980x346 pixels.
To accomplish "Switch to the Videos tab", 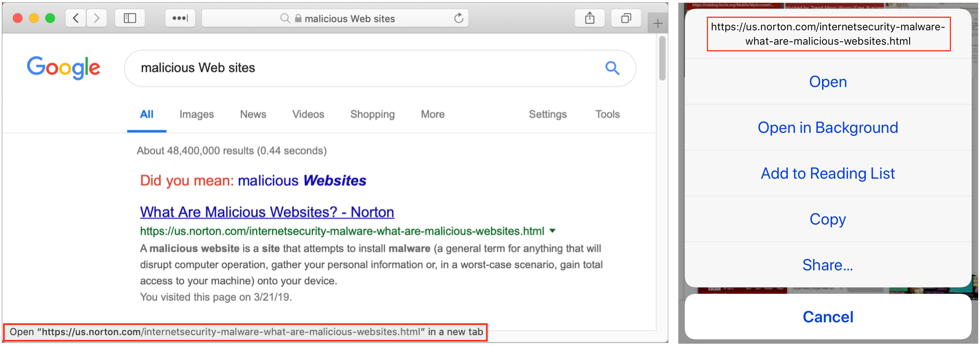I will tap(308, 114).
